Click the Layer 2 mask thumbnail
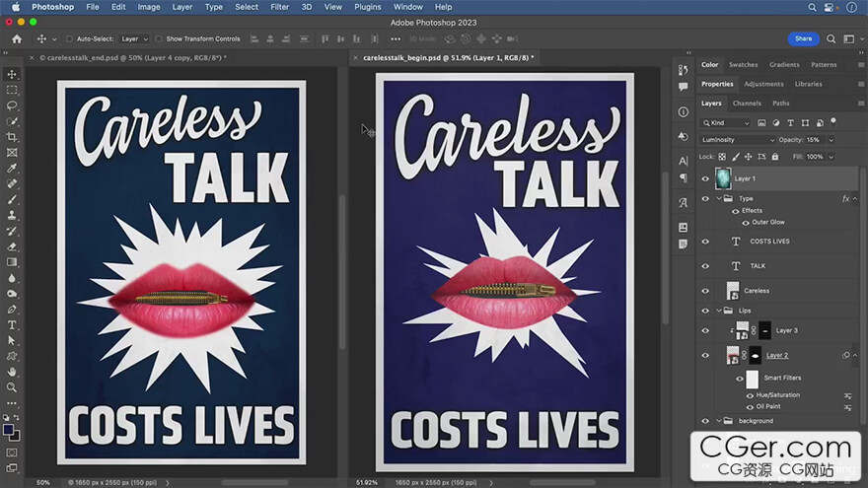Image resolution: width=868 pixels, height=488 pixels. pyautogui.click(x=756, y=355)
